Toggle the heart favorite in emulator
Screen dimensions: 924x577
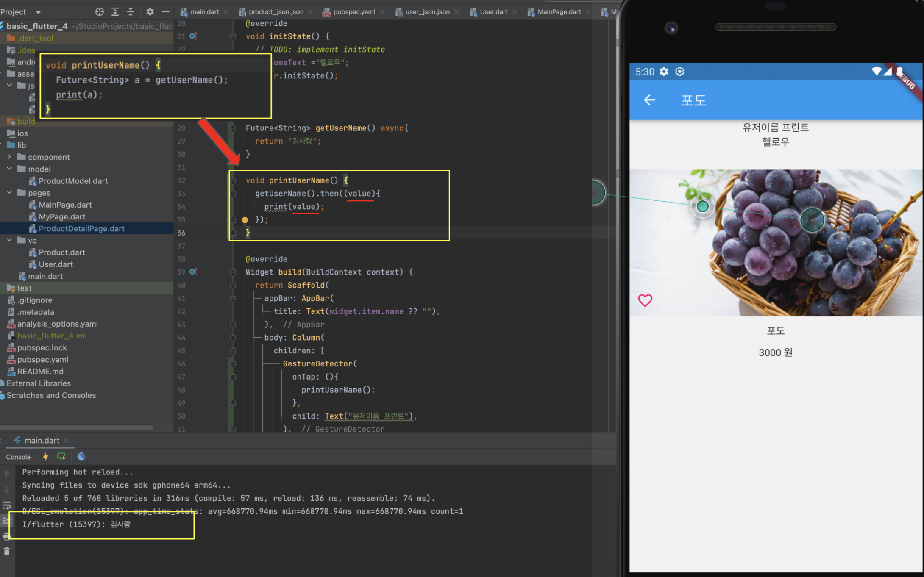(x=645, y=300)
